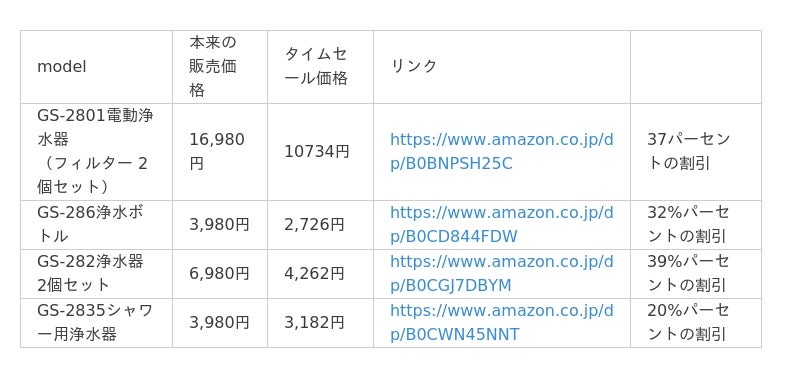Click the 6,980円 original price cell
This screenshot has height=378, width=800.
(220, 274)
